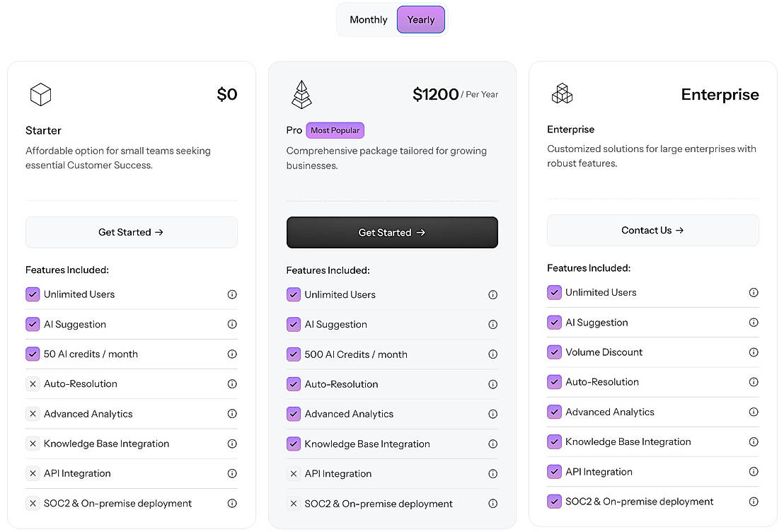Image resolution: width=784 pixels, height=532 pixels.
Task: Click the Starter Auto-Resolution X mark
Action: click(x=33, y=384)
